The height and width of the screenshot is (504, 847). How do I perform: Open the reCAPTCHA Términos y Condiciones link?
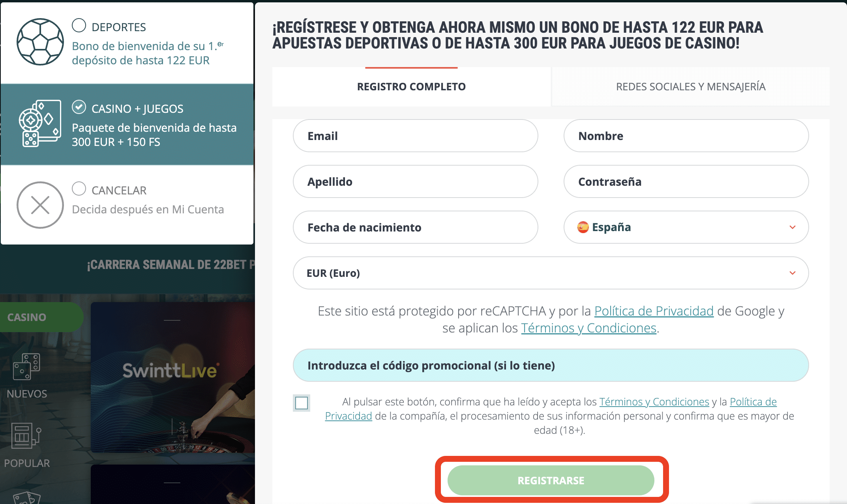click(588, 328)
